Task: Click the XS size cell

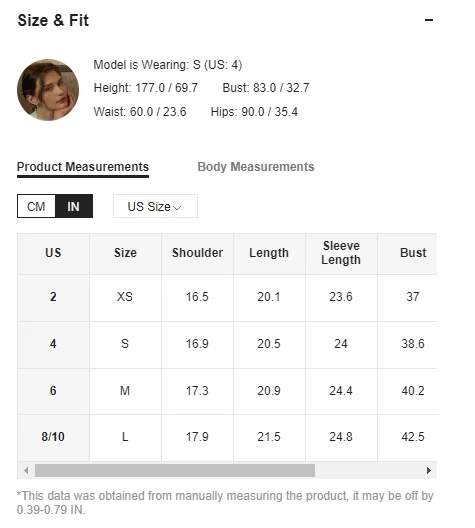Action: (x=125, y=298)
